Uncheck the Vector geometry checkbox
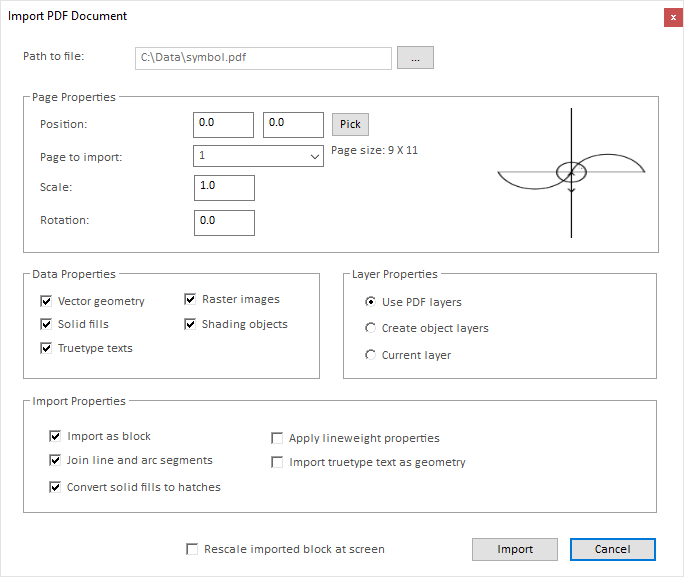684x577 pixels. click(x=46, y=301)
